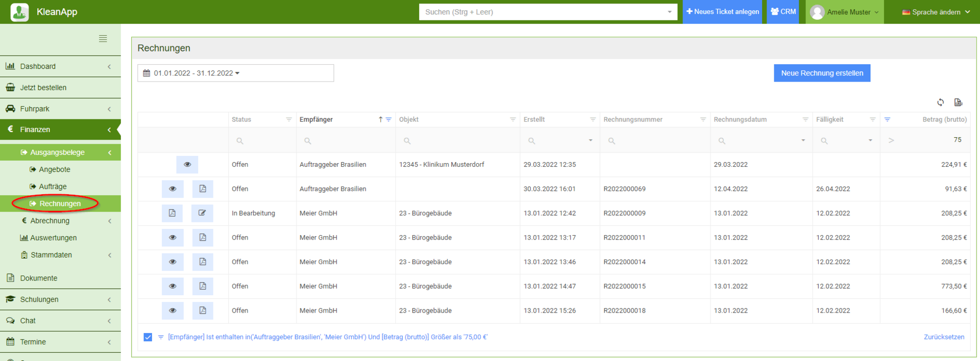Click edit icon for invoice R2022000009
This screenshot has width=980, height=361.
(x=202, y=213)
